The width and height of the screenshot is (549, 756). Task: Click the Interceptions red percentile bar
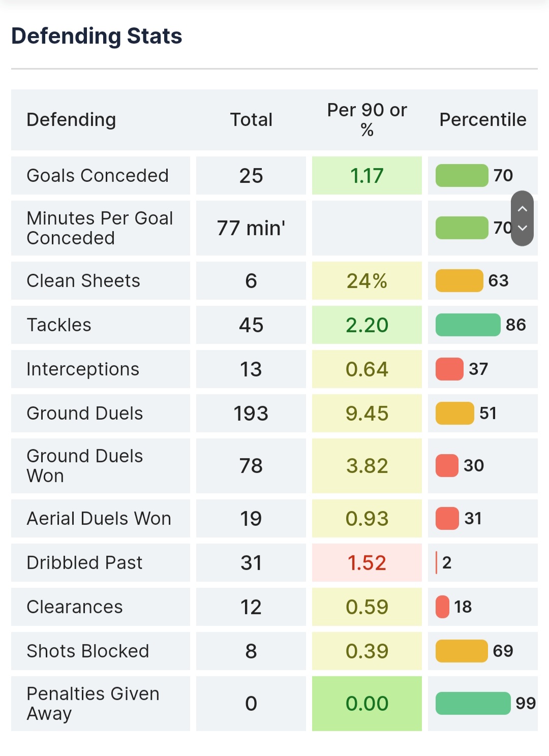click(449, 369)
